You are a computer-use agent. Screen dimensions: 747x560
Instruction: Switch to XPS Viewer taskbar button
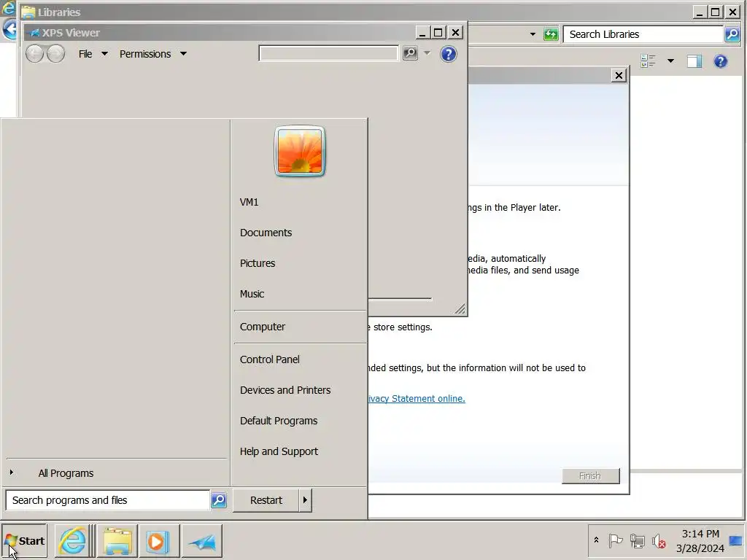coord(201,541)
